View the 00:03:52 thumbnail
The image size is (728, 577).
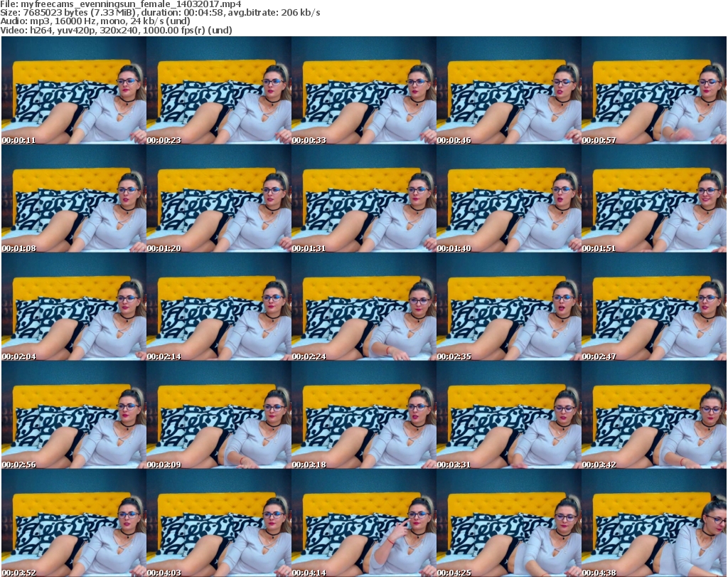[x=74, y=523]
